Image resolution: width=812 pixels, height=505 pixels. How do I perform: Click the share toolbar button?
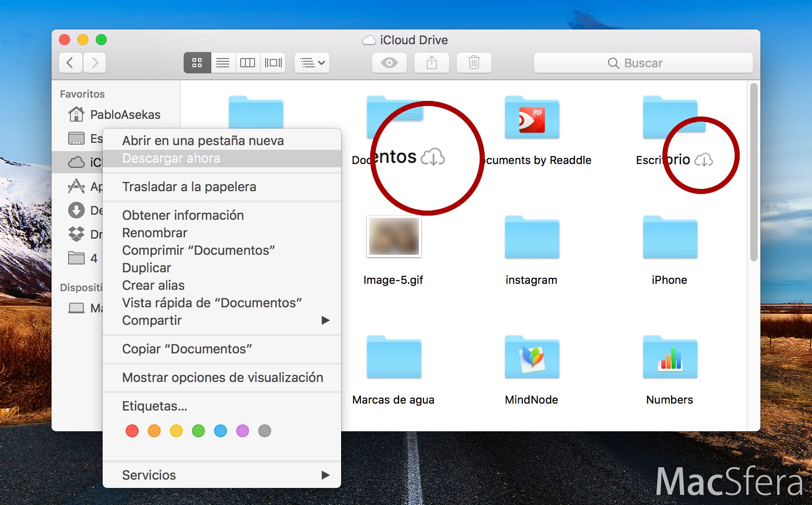point(432,63)
